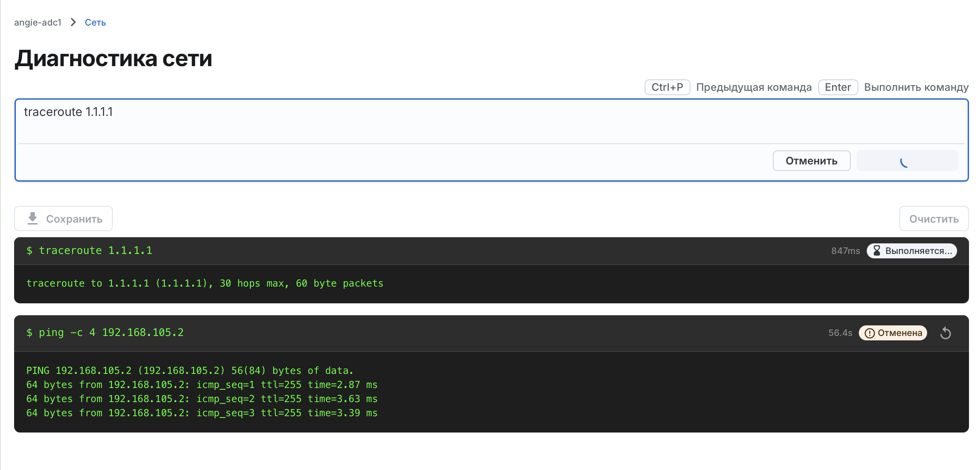Open the Сеть breadcrumb link

point(95,22)
